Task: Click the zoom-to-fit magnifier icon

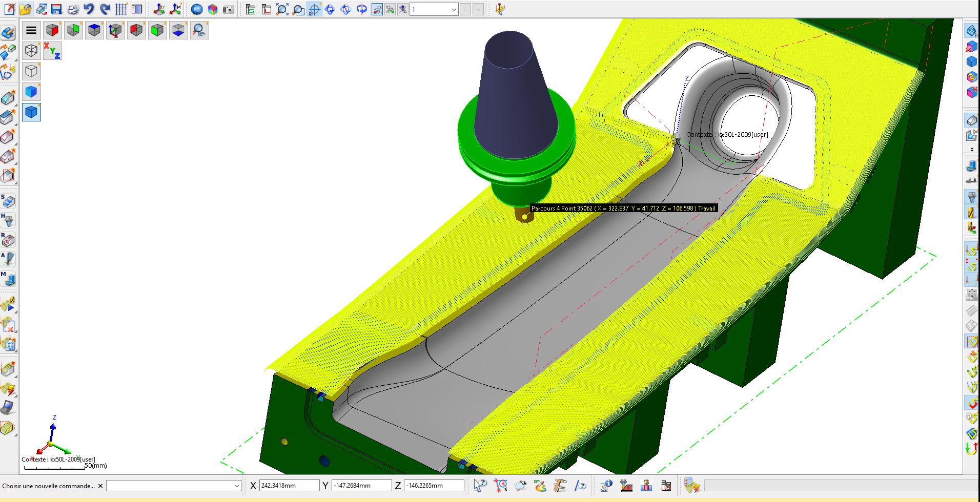Action: click(282, 9)
